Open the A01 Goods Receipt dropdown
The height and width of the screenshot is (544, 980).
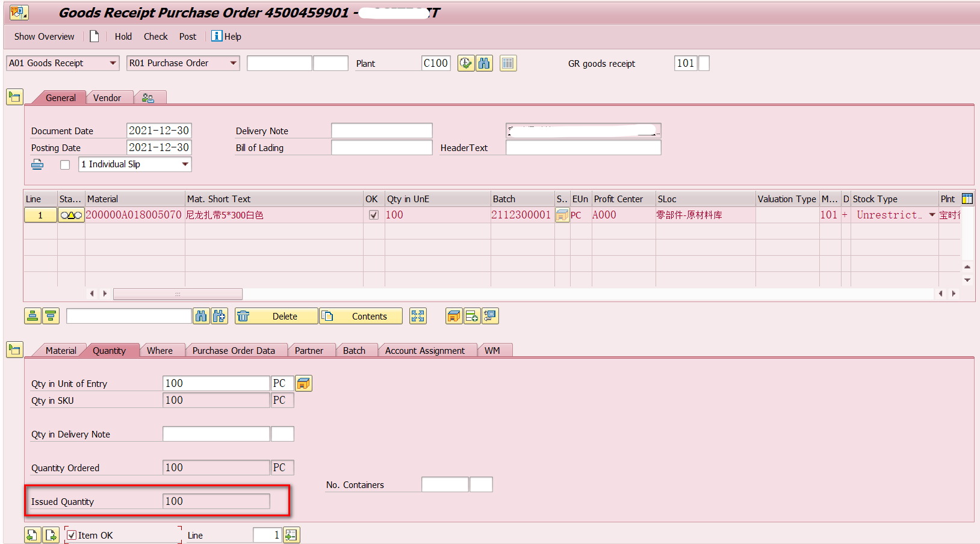click(x=113, y=63)
